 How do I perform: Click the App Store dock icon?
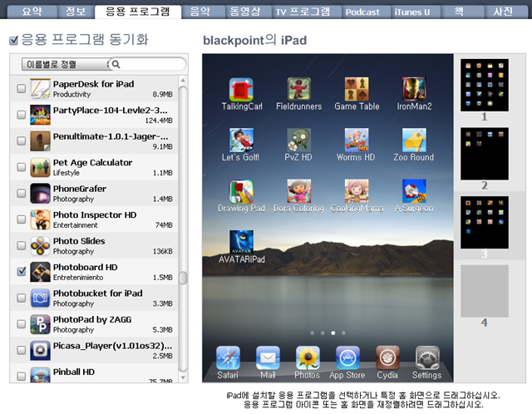click(x=347, y=357)
